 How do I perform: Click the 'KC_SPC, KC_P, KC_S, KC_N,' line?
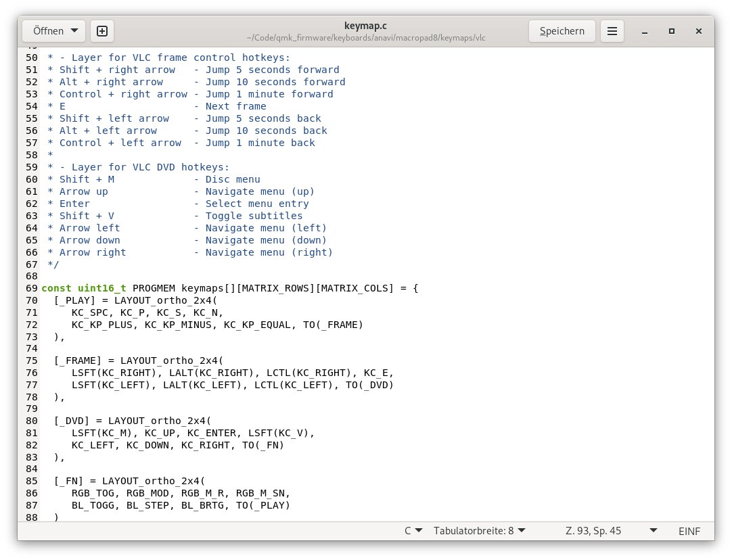pos(147,312)
